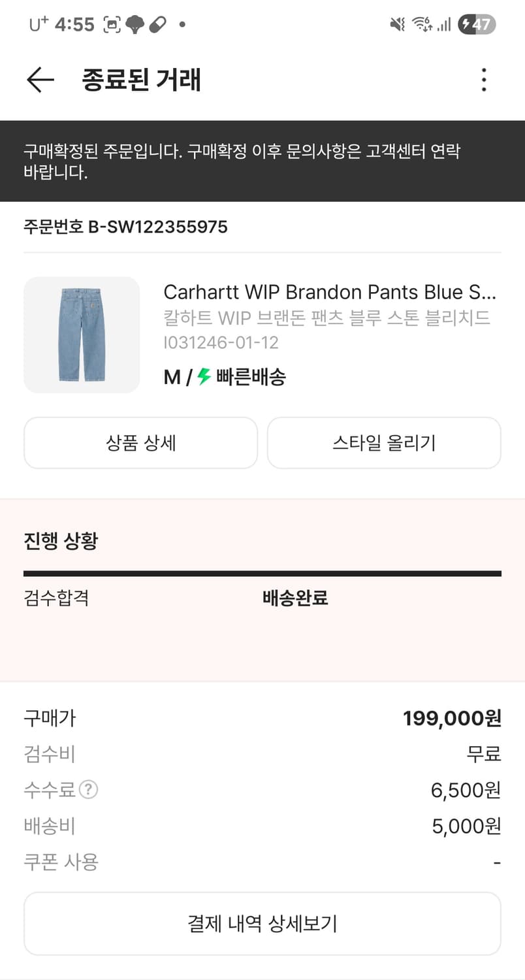Tap the progress bar under 진행 상황
Image resolution: width=525 pixels, height=980 pixels.
coord(262,574)
